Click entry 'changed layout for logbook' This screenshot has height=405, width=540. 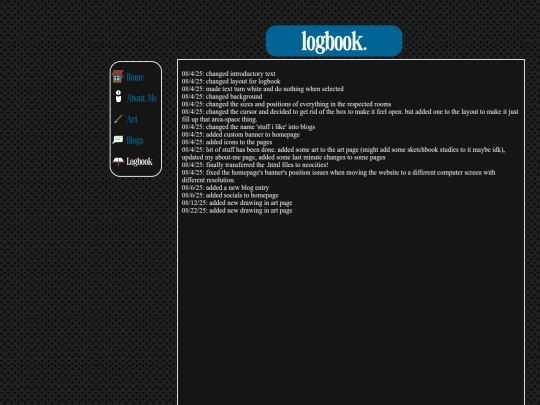[x=231, y=81]
